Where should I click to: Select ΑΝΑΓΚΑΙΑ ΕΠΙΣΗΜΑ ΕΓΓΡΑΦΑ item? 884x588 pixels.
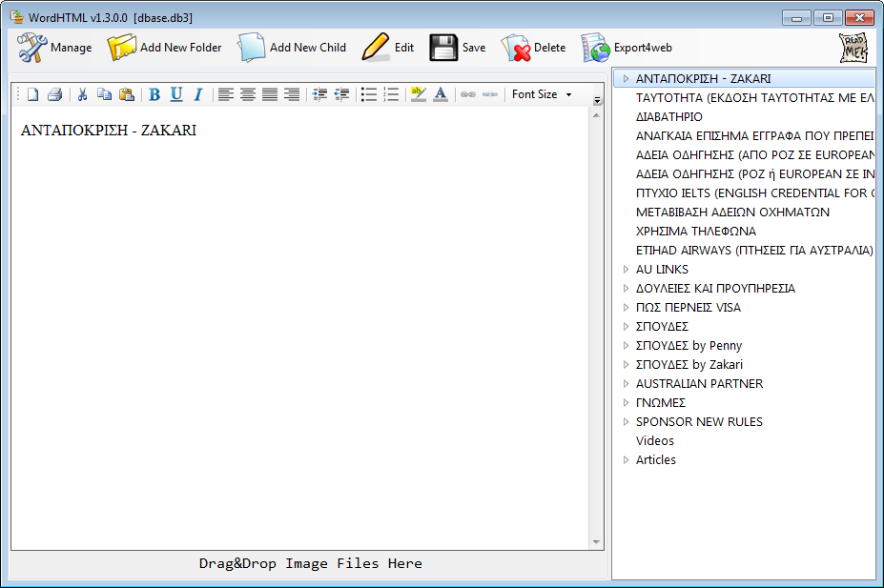coord(755,135)
